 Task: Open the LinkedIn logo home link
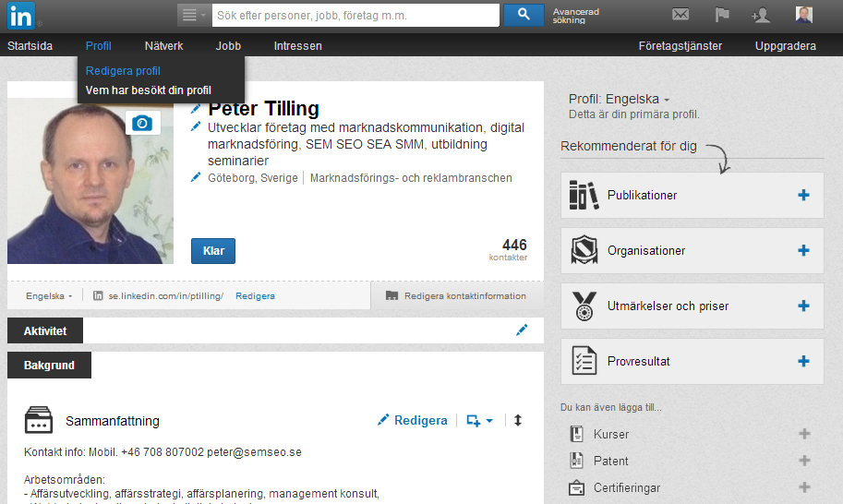pos(21,16)
